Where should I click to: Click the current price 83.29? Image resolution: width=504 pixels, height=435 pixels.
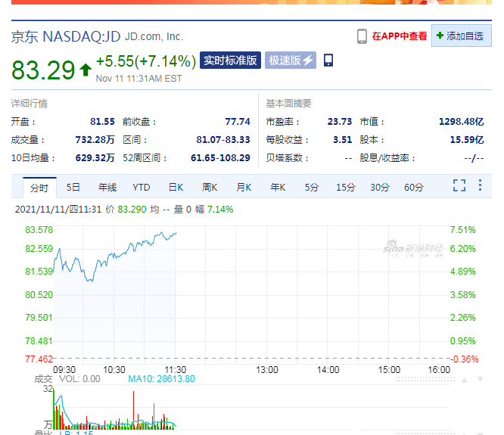click(x=43, y=70)
